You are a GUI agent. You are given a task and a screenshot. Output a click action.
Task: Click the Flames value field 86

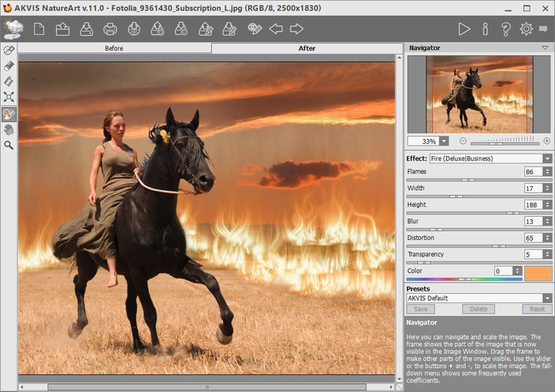pos(533,172)
